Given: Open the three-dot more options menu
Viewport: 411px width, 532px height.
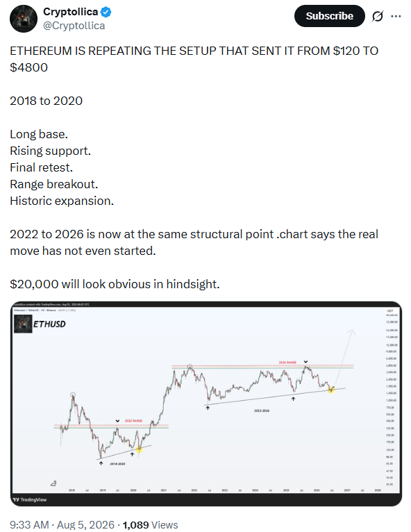Looking at the screenshot, I should pyautogui.click(x=396, y=16).
